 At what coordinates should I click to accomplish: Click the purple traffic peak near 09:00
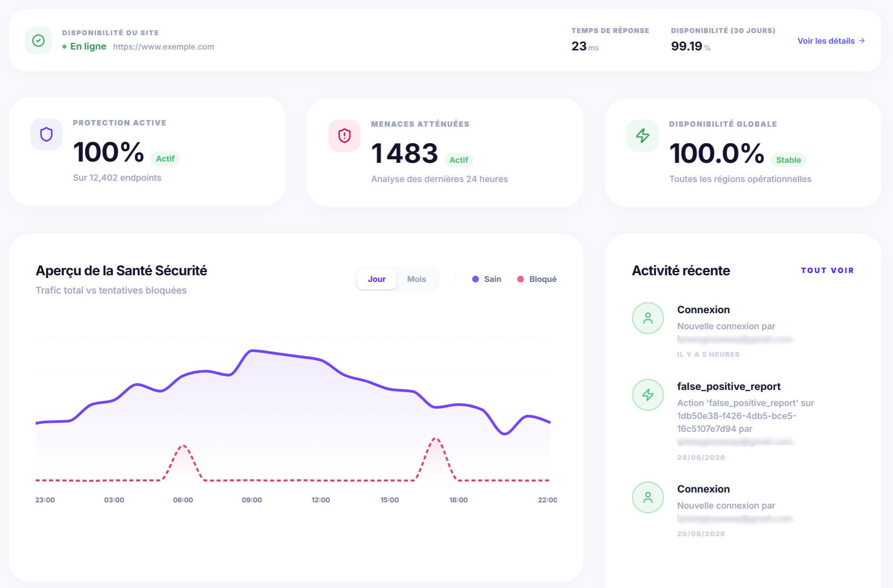click(x=252, y=351)
